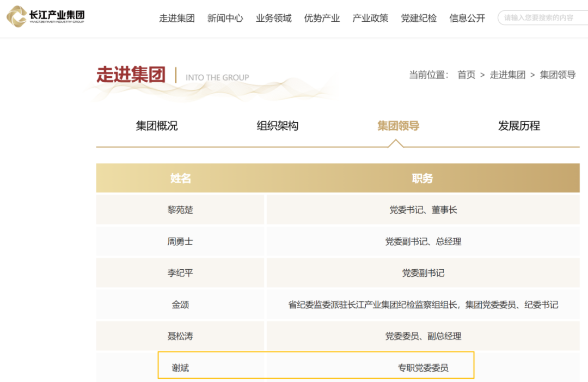This screenshot has width=588, height=382.
Task: Click the 职务 column header
Action: point(422,178)
